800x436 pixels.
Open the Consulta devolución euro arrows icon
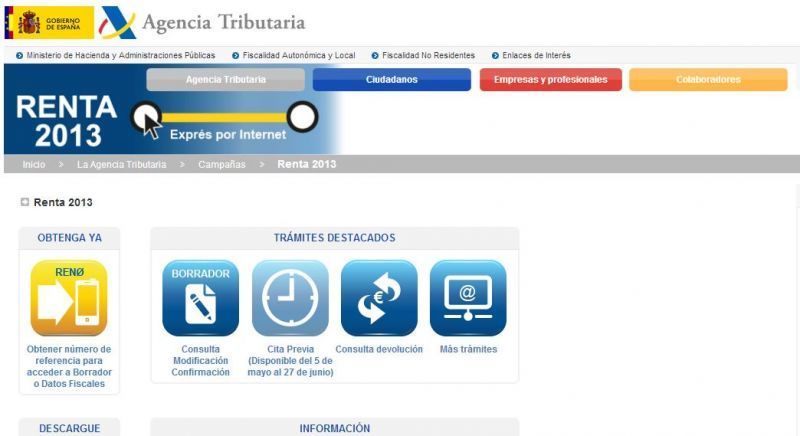(x=379, y=298)
